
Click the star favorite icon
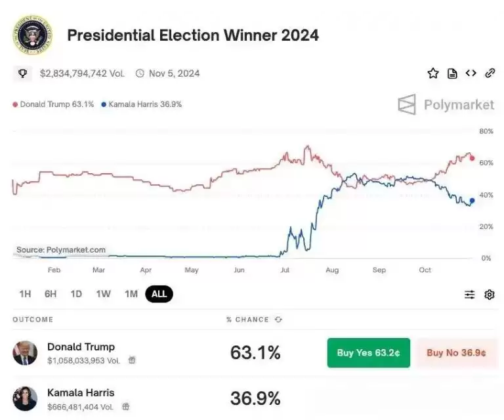coord(433,73)
